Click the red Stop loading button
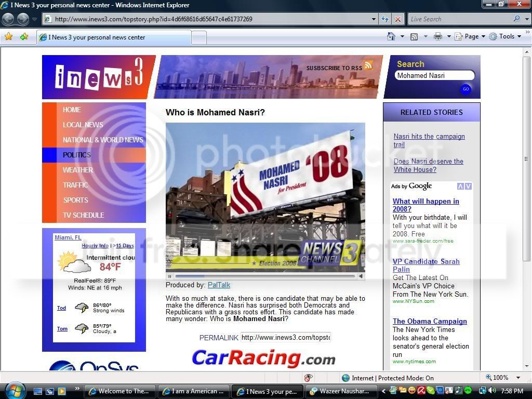The height and width of the screenshot is (399, 532). coord(397,19)
